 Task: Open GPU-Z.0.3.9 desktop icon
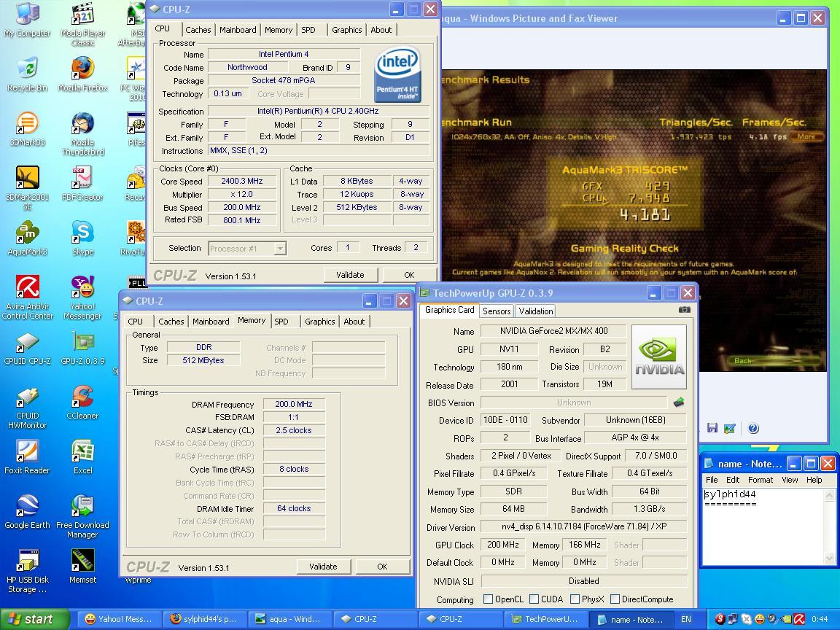(82, 347)
